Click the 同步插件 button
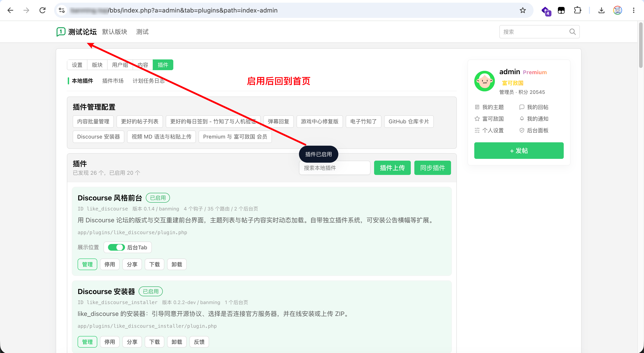Image resolution: width=644 pixels, height=353 pixels. click(432, 168)
